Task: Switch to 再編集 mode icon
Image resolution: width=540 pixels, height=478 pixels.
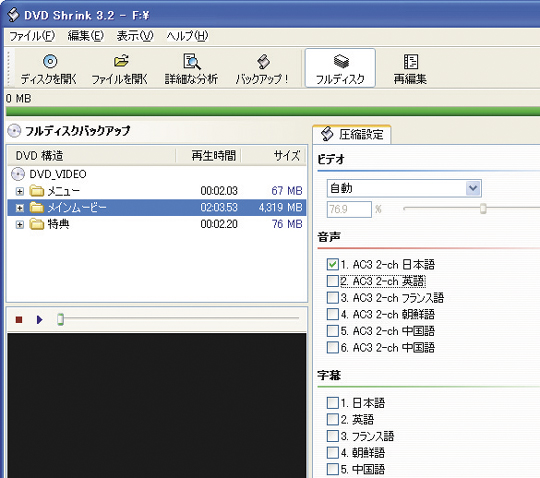Action: click(411, 62)
